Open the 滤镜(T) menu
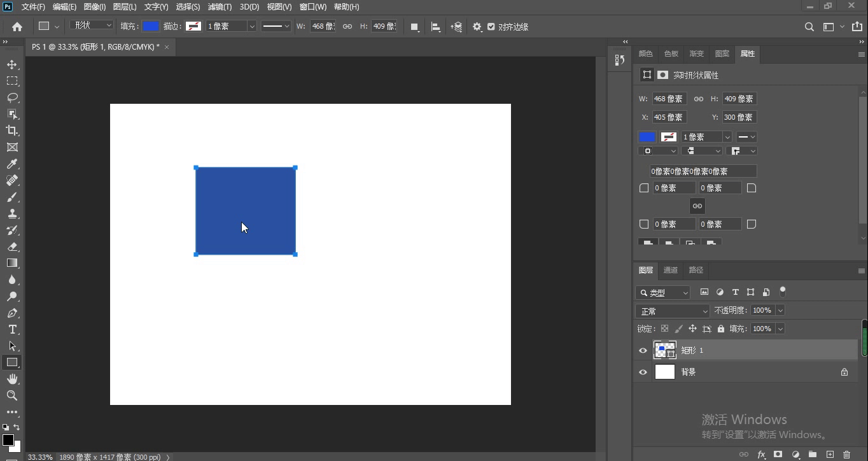 [220, 6]
